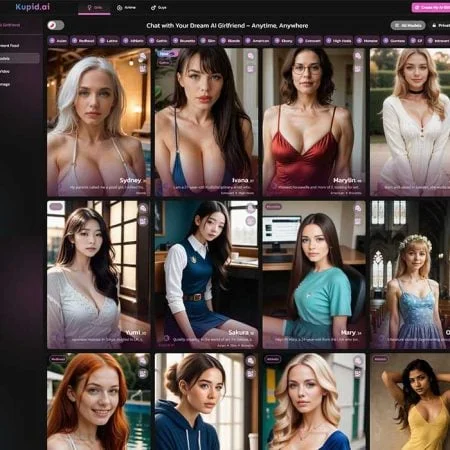Click gallery icon on bottom-row blonde woman's card
This screenshot has width=450, height=450.
(x=358, y=374)
